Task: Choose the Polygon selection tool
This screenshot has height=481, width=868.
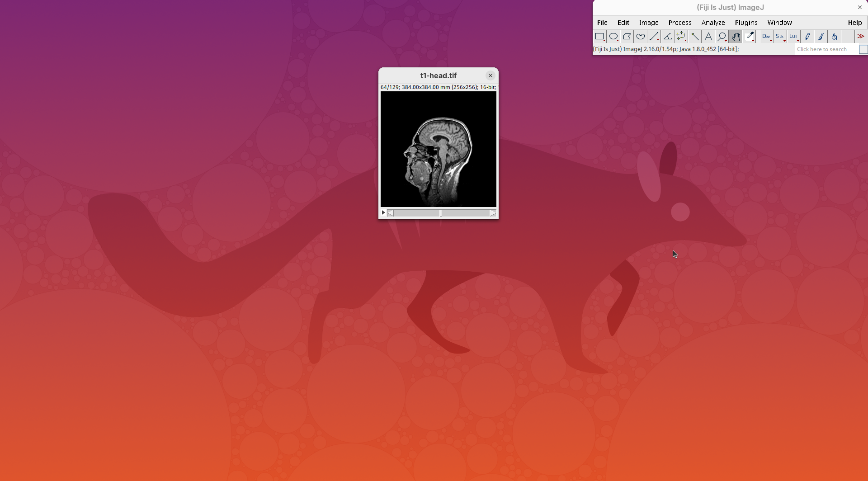Action: tap(627, 37)
